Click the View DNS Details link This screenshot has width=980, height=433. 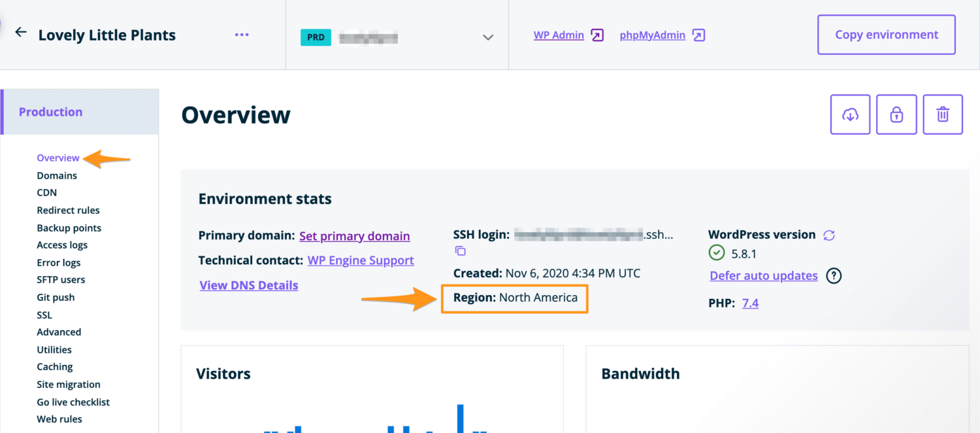click(249, 285)
